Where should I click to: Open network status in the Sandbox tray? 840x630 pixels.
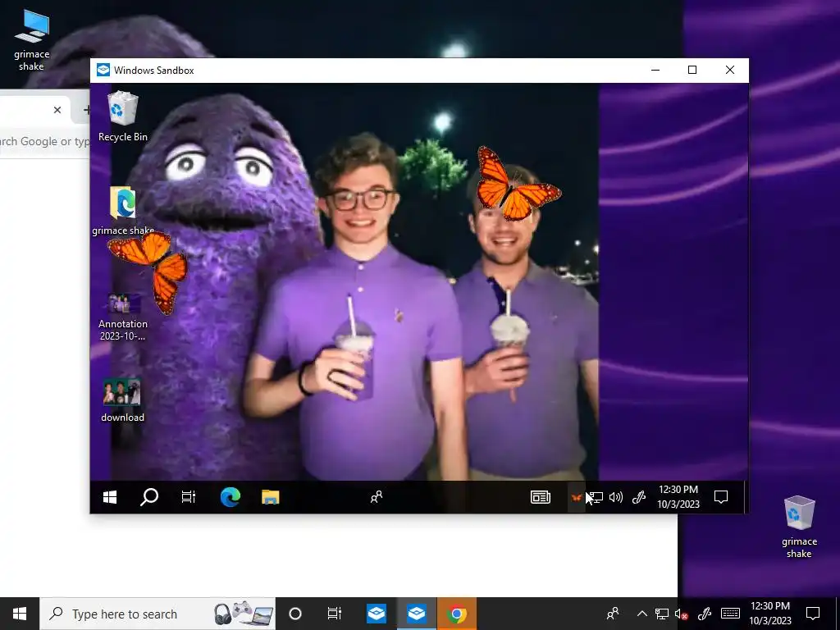596,497
